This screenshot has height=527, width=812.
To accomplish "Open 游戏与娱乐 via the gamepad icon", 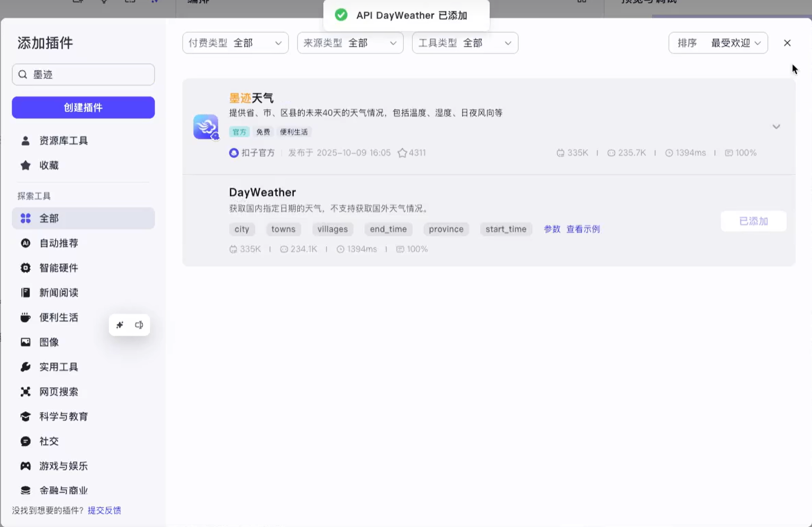I will (x=25, y=466).
